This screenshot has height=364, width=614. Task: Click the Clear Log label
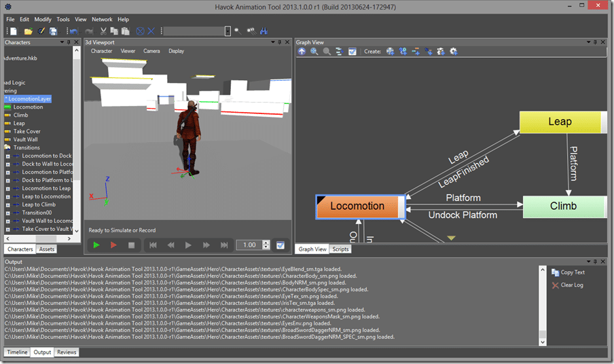click(572, 285)
